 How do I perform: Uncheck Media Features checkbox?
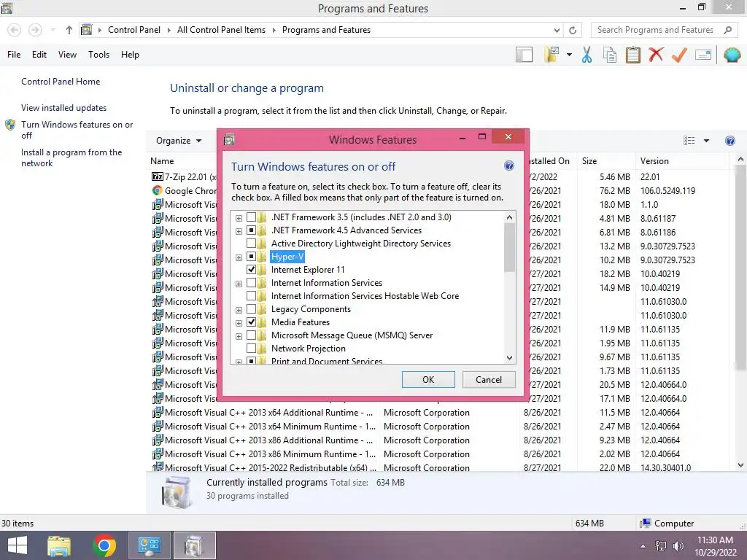pos(251,322)
